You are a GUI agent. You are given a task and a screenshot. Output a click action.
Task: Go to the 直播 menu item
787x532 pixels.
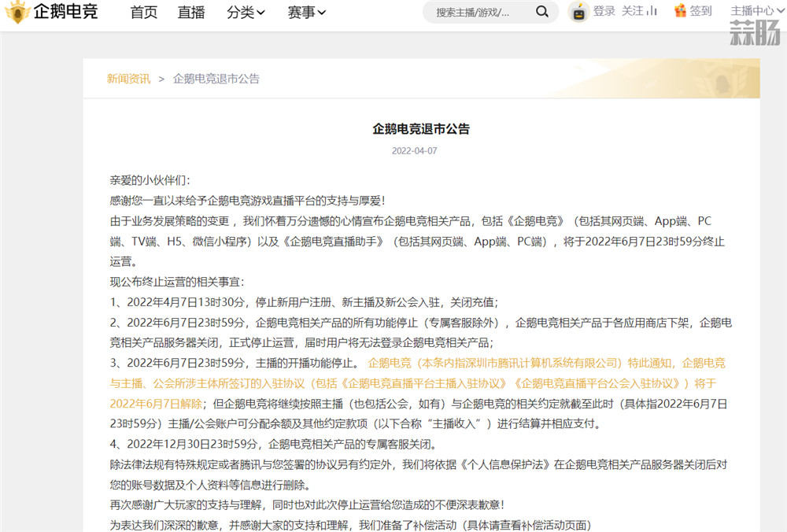pos(191,12)
